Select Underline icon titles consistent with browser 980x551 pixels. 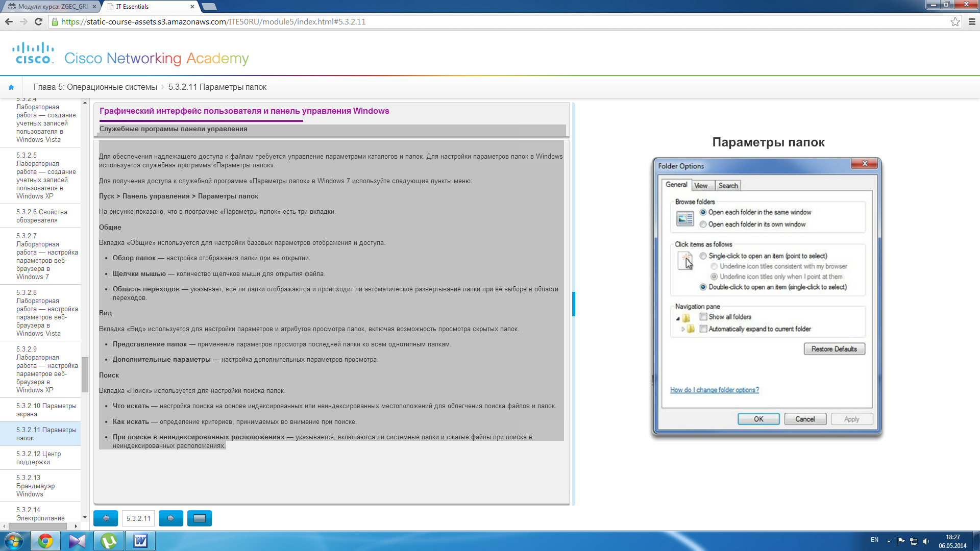[x=714, y=266]
